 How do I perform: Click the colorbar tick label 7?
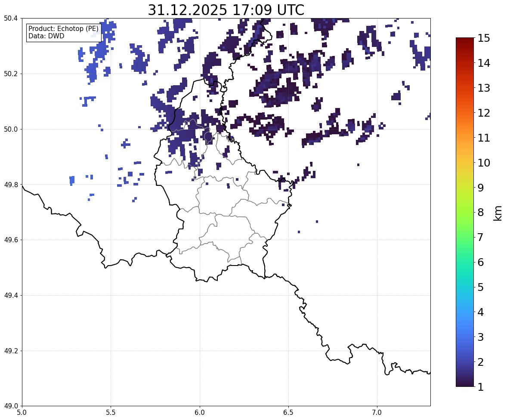[481, 237]
